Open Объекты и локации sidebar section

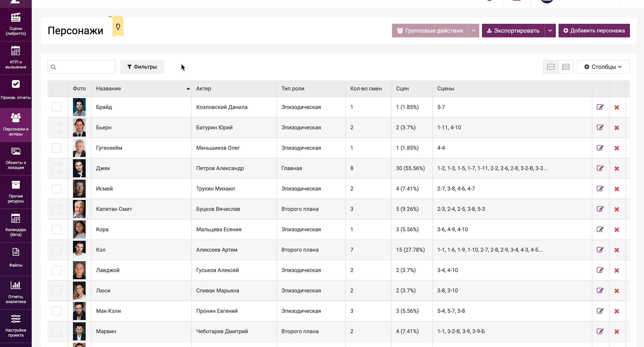click(16, 158)
